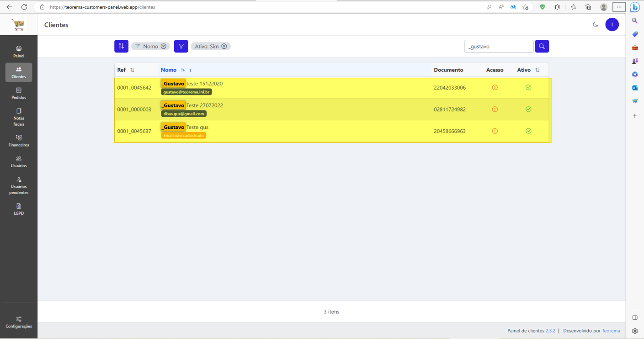This screenshot has height=339, width=644.
Task: Click active check icon for 0001_0000003 row
Action: pyautogui.click(x=528, y=110)
